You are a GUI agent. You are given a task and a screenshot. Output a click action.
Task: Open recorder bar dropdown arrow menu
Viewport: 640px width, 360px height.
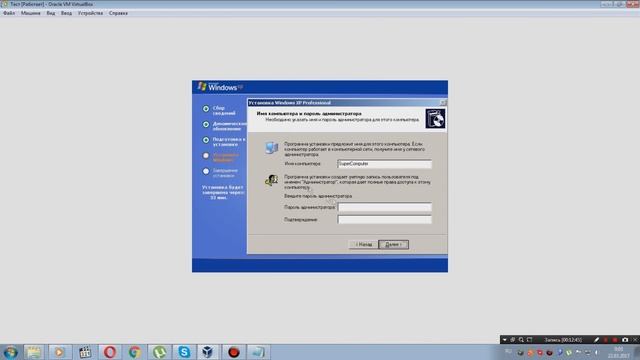pyautogui.click(x=504, y=340)
